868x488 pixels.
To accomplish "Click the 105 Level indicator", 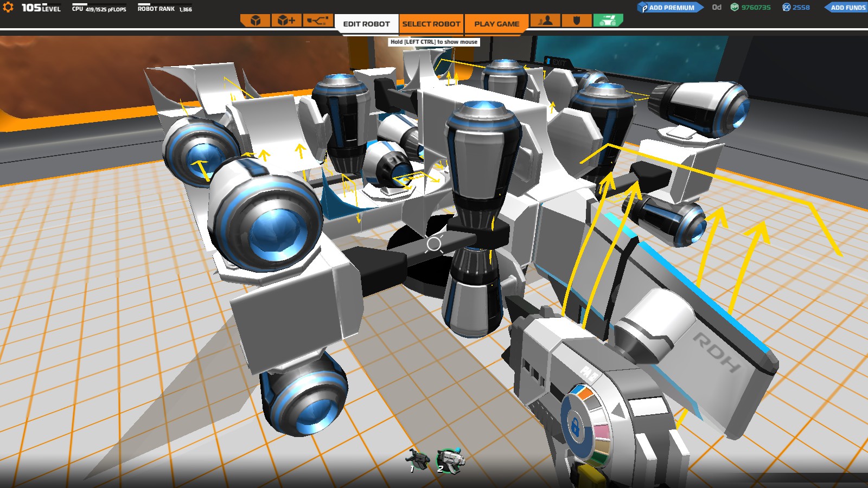I will (x=41, y=8).
